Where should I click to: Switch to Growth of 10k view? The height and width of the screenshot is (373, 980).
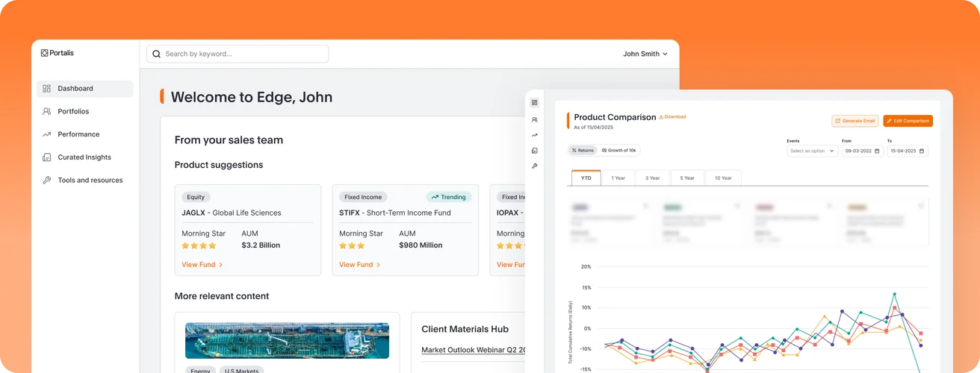pos(618,151)
